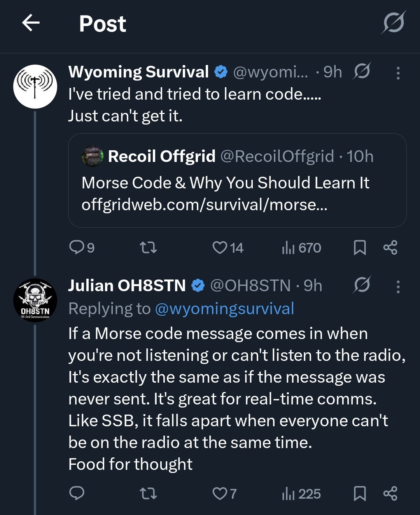Reply to Wyoming Survival's post

[77, 247]
